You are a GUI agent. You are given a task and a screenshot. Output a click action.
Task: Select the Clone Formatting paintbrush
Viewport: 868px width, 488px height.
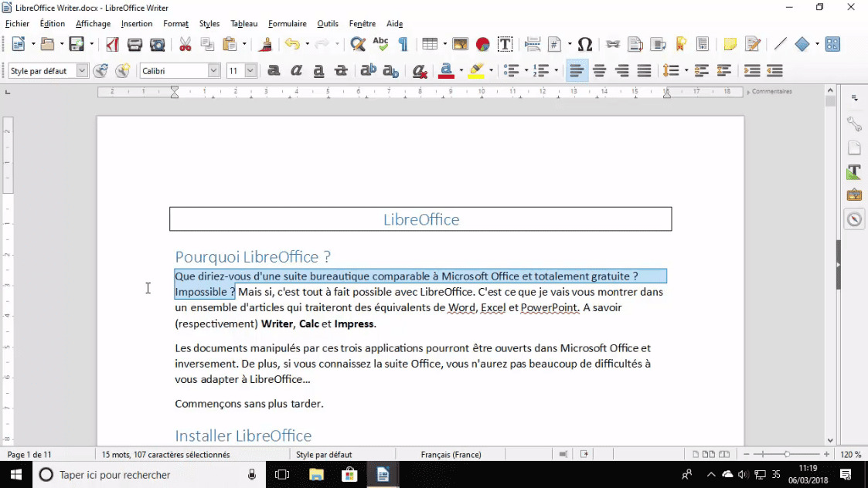[x=266, y=44]
